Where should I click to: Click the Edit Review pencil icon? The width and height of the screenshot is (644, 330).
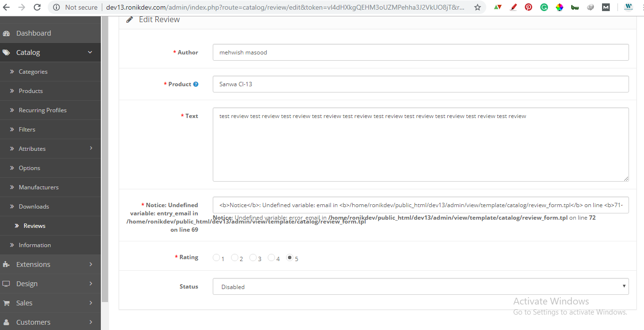(x=130, y=20)
